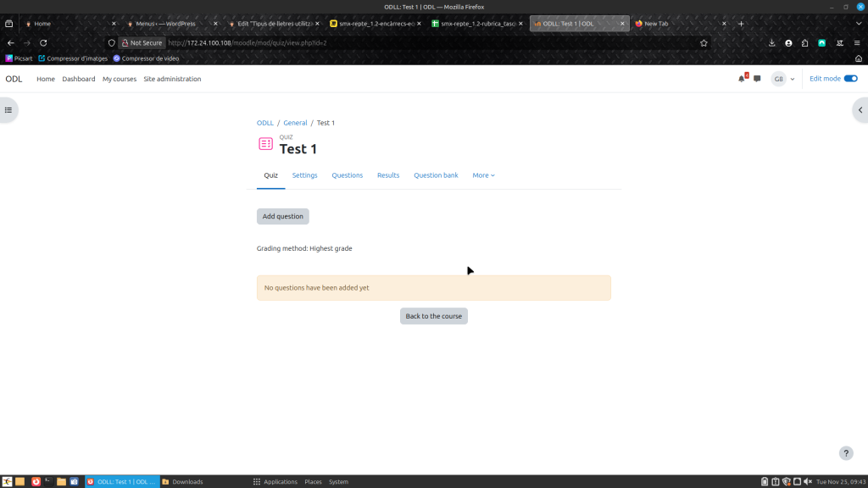The image size is (868, 488).
Task: Open Site administration in the top menu
Action: tap(172, 79)
